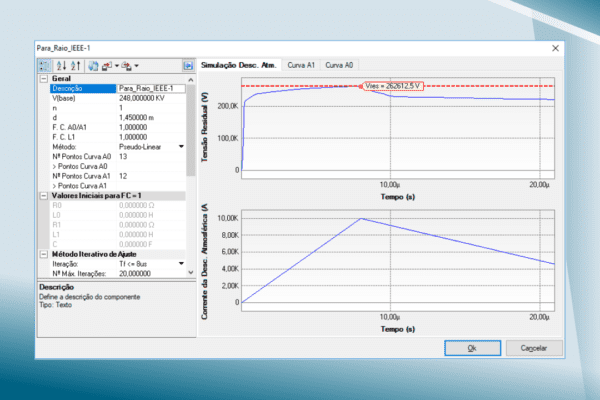Sort properties A to Z ascending
This screenshot has height=400, width=600.
(x=61, y=66)
